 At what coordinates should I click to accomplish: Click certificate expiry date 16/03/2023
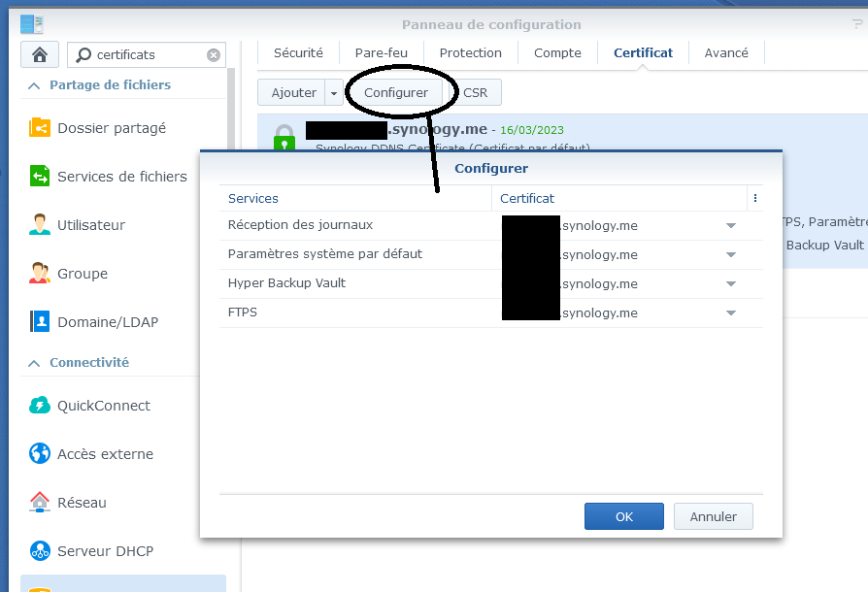pos(532,130)
